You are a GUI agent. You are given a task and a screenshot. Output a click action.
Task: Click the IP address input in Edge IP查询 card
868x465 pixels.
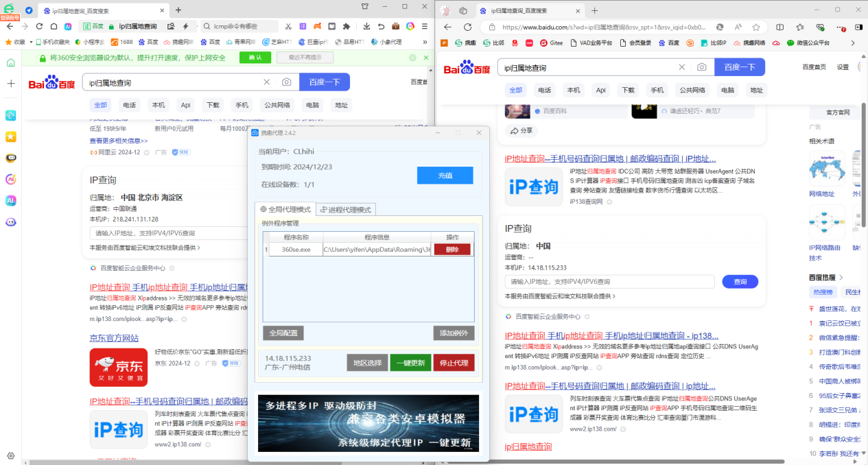pyautogui.click(x=609, y=281)
